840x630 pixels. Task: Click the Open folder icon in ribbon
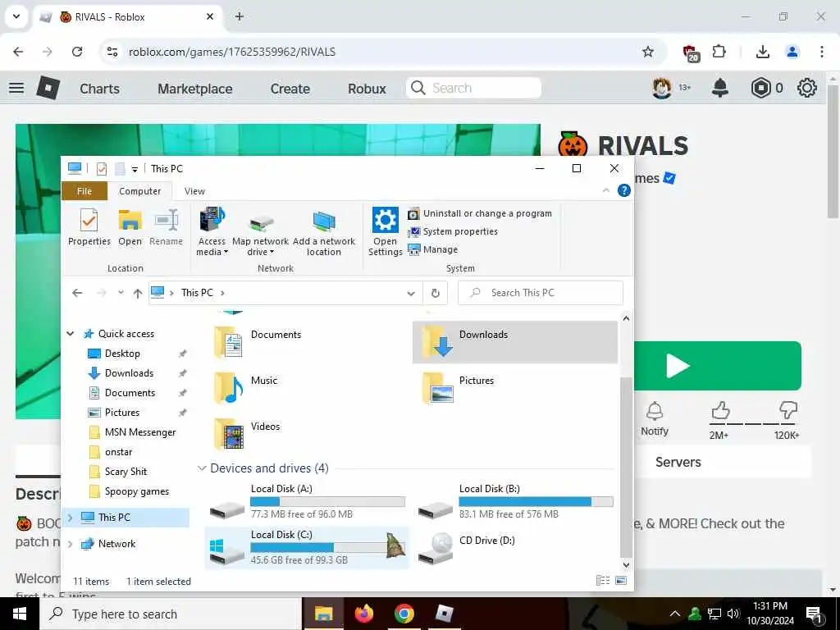pos(130,226)
